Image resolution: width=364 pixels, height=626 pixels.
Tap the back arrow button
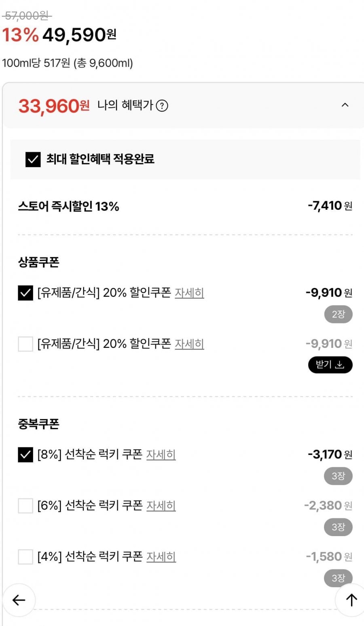pyautogui.click(x=19, y=600)
